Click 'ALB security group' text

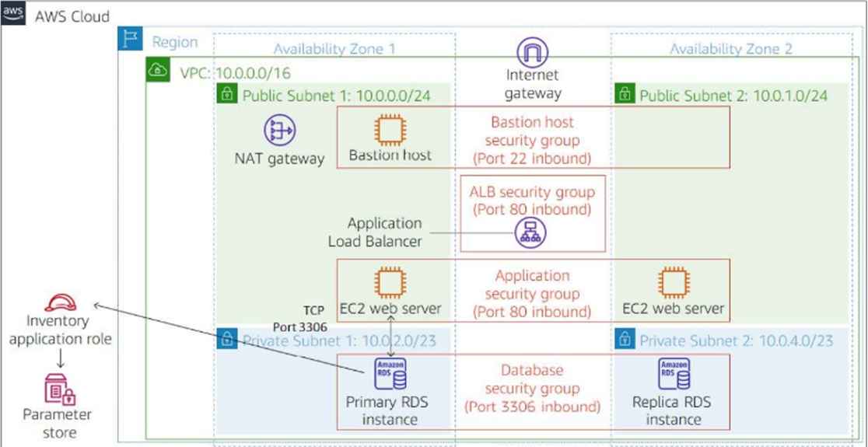(532, 193)
